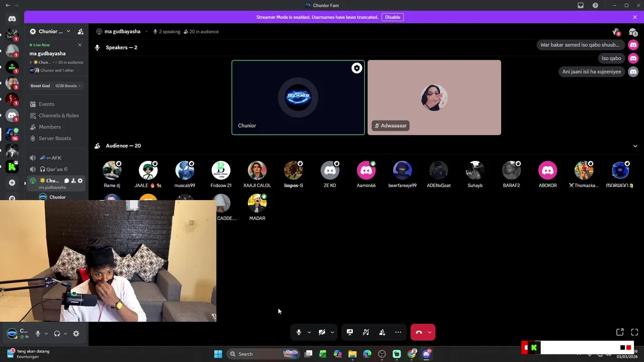Open Discord help question mark icon
The image size is (644, 362).
595,6
